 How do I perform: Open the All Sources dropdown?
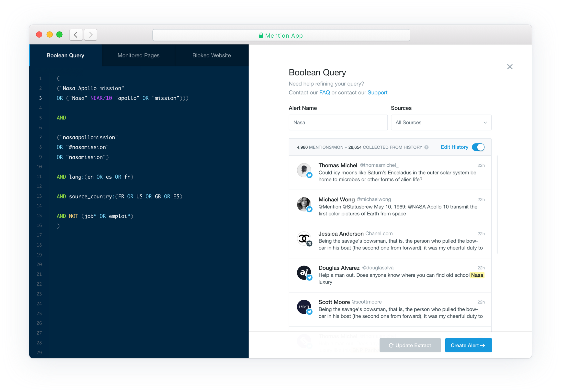(x=441, y=122)
